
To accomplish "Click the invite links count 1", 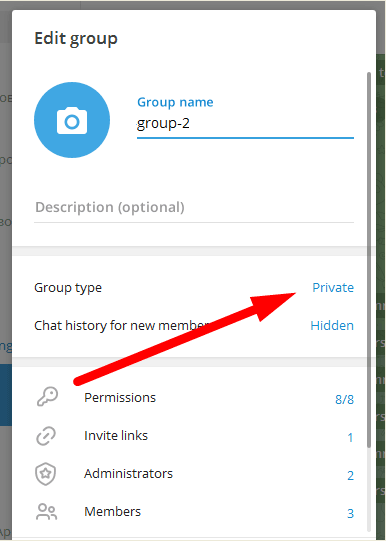I will tap(350, 437).
